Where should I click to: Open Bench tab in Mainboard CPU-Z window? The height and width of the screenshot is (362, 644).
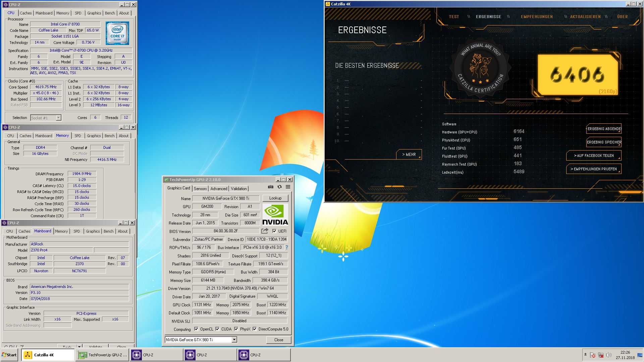108,231
